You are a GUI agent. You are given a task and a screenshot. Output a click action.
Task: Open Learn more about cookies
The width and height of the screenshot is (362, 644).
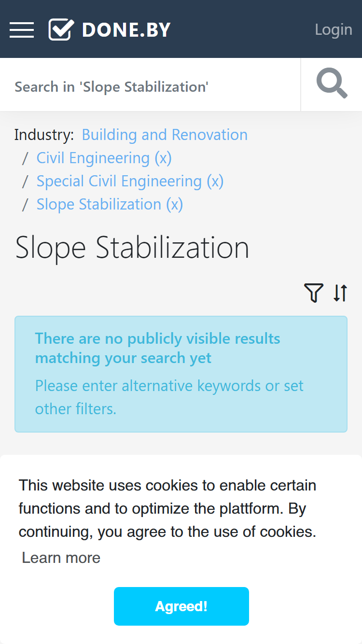pos(61,558)
